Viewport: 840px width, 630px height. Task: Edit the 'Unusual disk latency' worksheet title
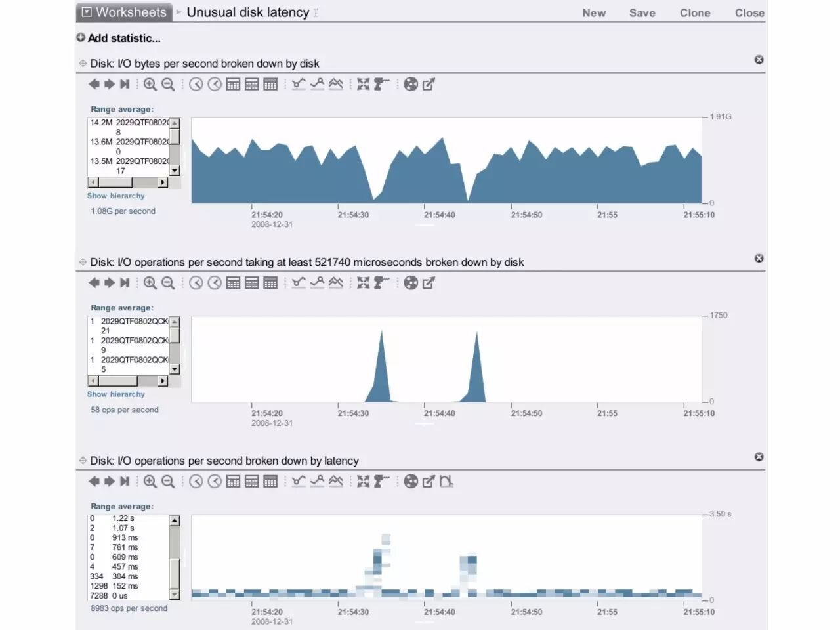(x=247, y=12)
